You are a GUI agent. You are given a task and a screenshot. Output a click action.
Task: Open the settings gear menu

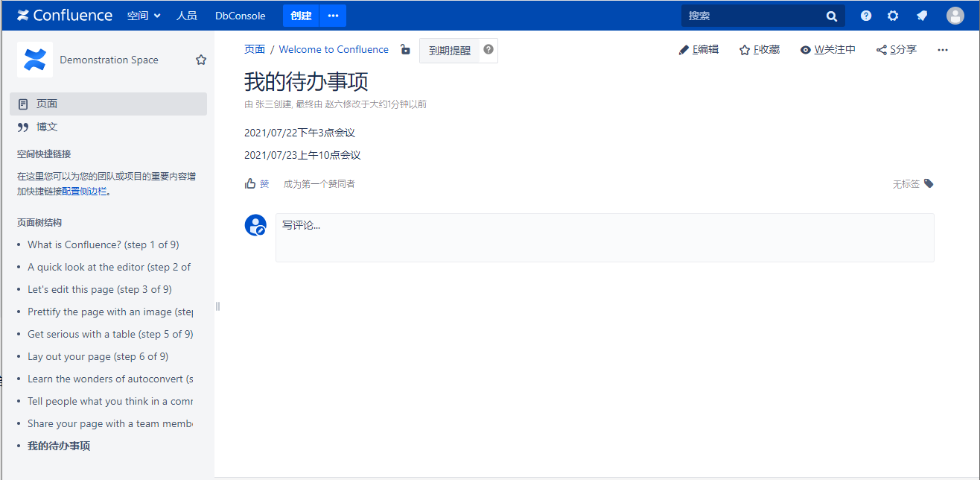click(x=893, y=16)
